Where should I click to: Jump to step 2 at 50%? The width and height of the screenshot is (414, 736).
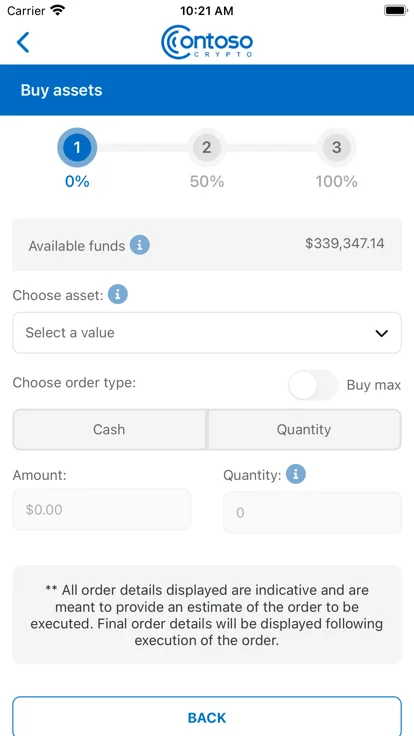click(x=207, y=148)
